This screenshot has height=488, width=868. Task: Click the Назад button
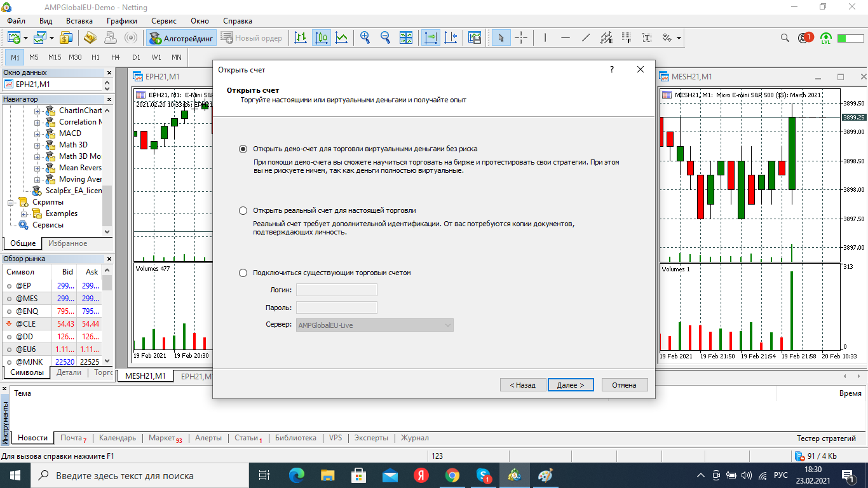click(x=523, y=385)
